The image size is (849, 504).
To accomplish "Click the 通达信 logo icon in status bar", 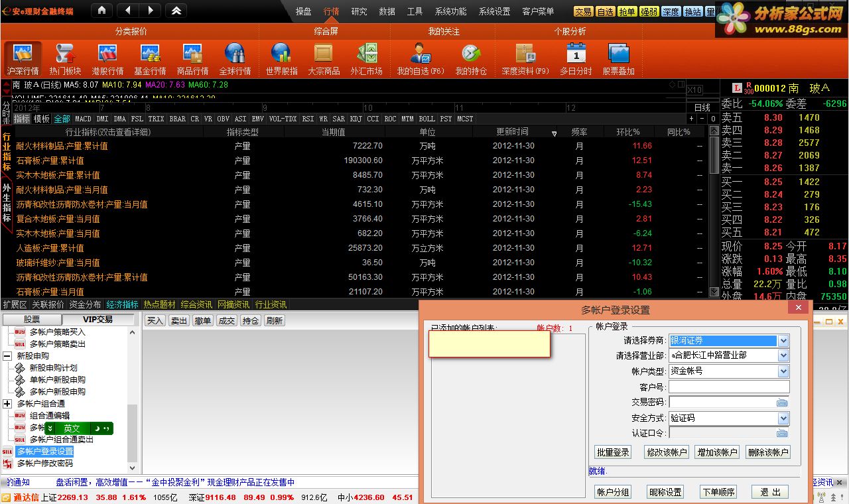I will point(6,497).
